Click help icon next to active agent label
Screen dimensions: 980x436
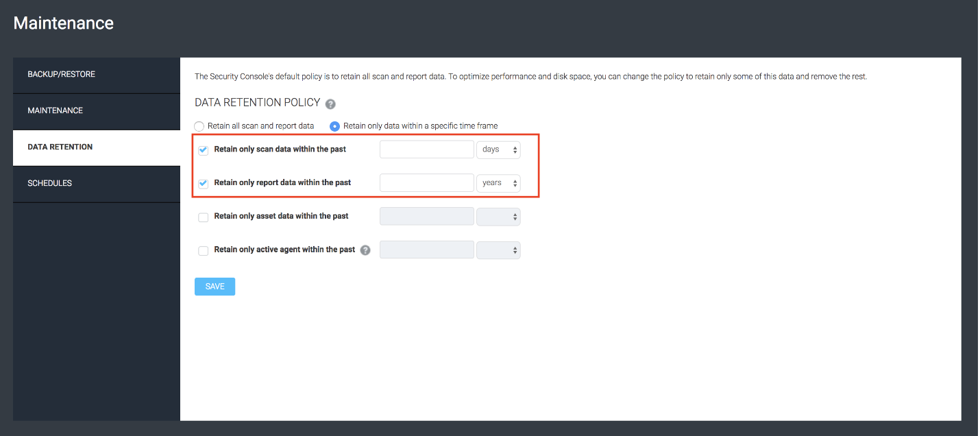pyautogui.click(x=365, y=250)
